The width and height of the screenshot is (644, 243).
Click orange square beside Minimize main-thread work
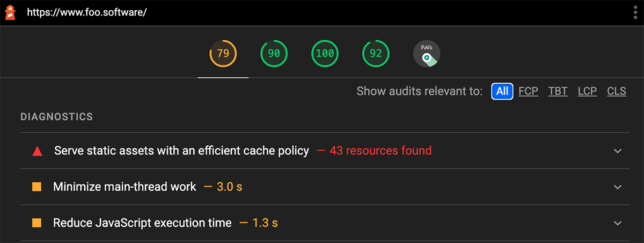[36, 187]
